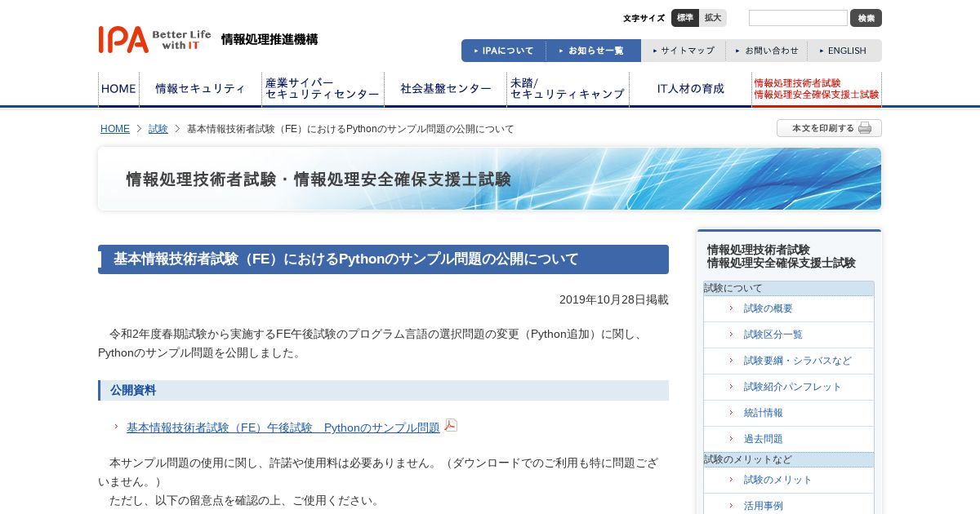Open sidebar link 統計情報
The width and height of the screenshot is (980, 514).
(764, 413)
